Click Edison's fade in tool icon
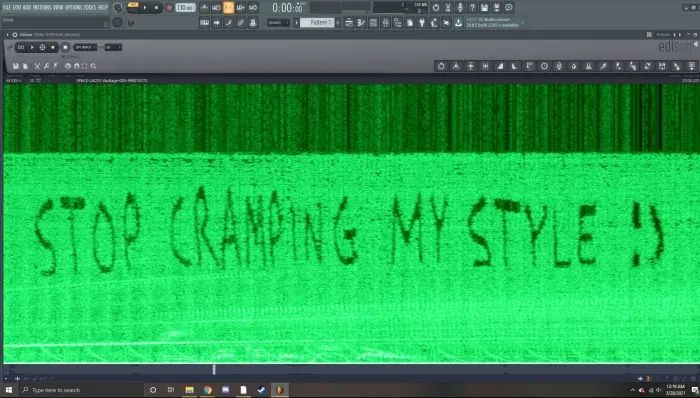This screenshot has width=700, height=398. (500, 66)
